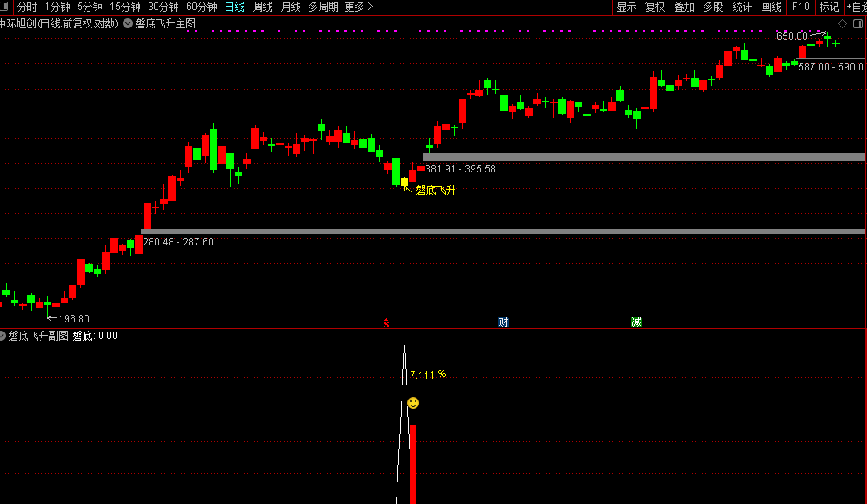The height and width of the screenshot is (504, 867).
Task: Click the green 减 marker on timeline
Action: (x=636, y=322)
